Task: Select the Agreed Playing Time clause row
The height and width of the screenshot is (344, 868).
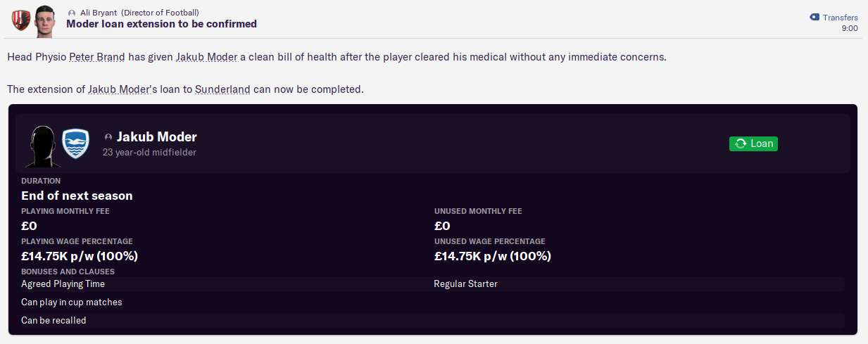Action: pos(429,284)
